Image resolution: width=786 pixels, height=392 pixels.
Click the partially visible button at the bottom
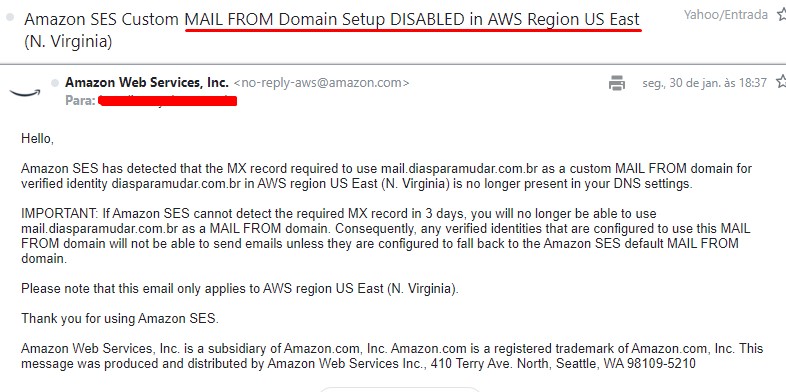(x=400, y=389)
